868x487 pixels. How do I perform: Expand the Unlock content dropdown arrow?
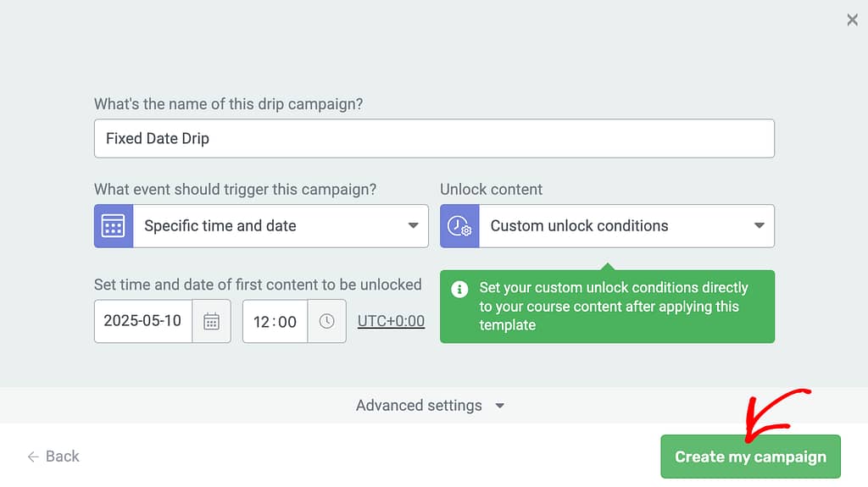click(759, 226)
